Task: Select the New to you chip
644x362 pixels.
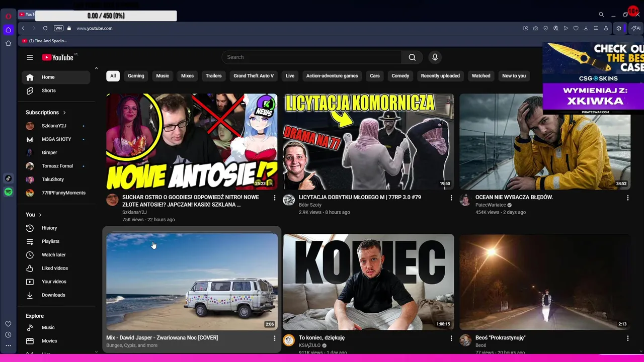Action: point(514,76)
